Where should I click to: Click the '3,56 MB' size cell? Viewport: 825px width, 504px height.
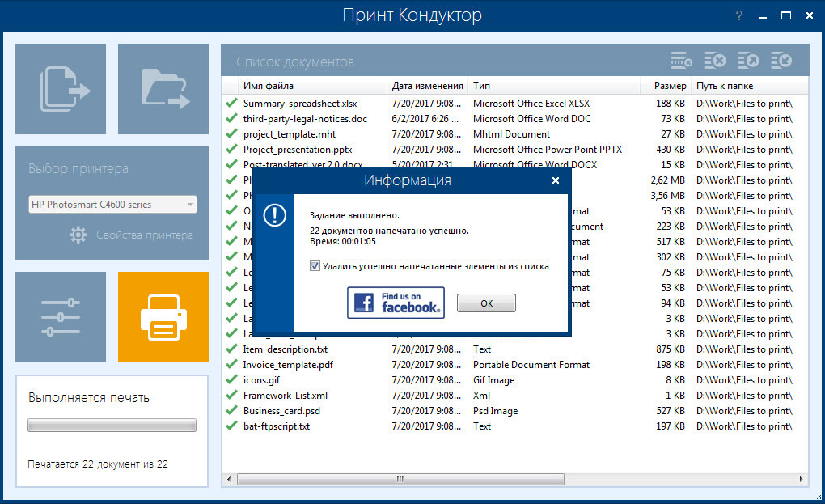pyautogui.click(x=667, y=196)
